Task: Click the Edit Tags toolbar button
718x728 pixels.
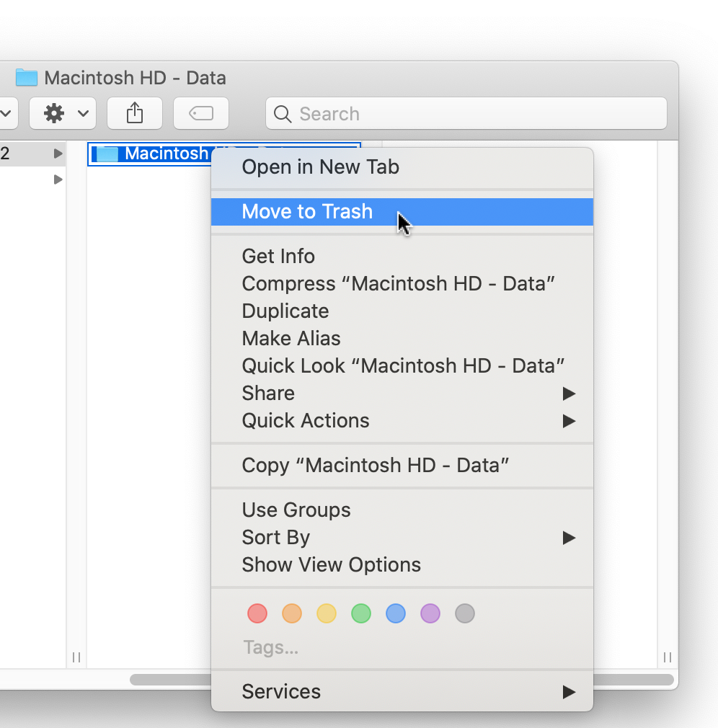Action: coord(201,113)
